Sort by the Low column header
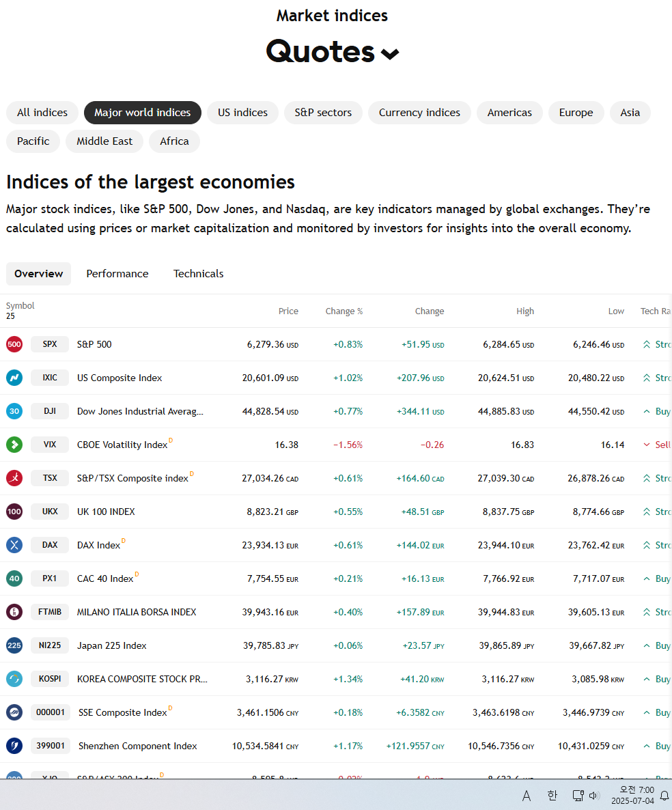The image size is (672, 810). (x=616, y=311)
